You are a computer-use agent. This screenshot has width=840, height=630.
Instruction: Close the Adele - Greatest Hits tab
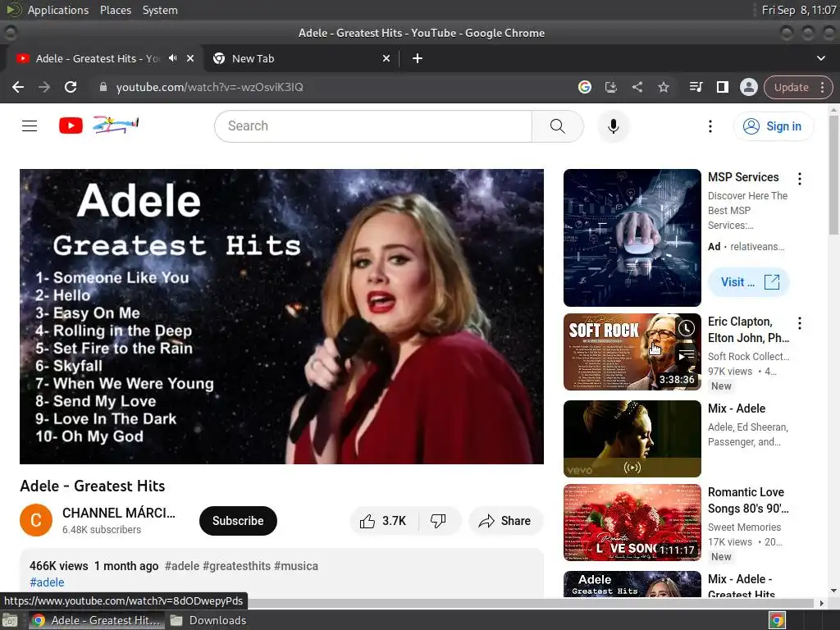[x=190, y=58]
